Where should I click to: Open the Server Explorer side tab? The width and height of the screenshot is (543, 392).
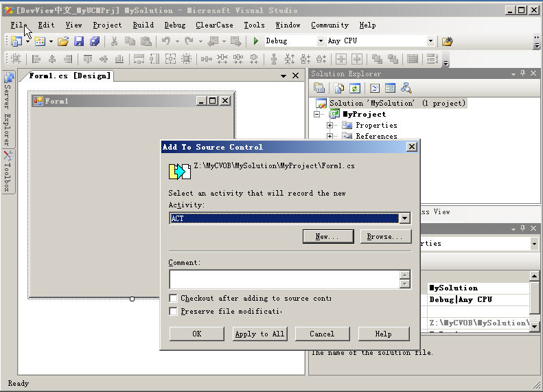(x=8, y=108)
